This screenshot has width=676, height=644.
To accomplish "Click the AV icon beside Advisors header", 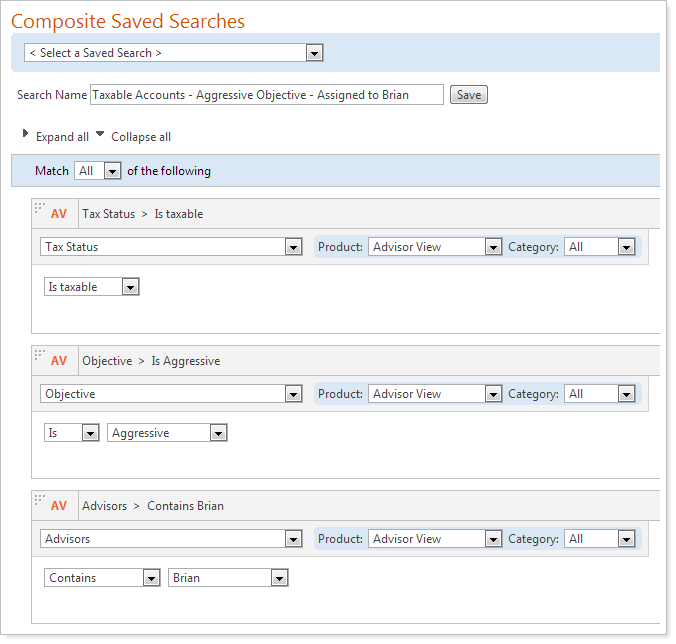I will coord(59,506).
